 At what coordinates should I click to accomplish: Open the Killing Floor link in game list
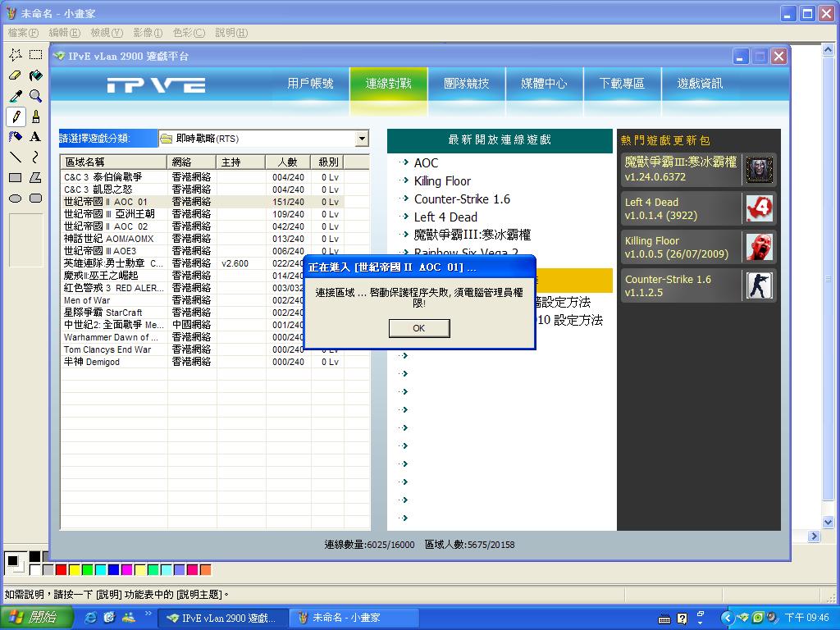tap(442, 181)
